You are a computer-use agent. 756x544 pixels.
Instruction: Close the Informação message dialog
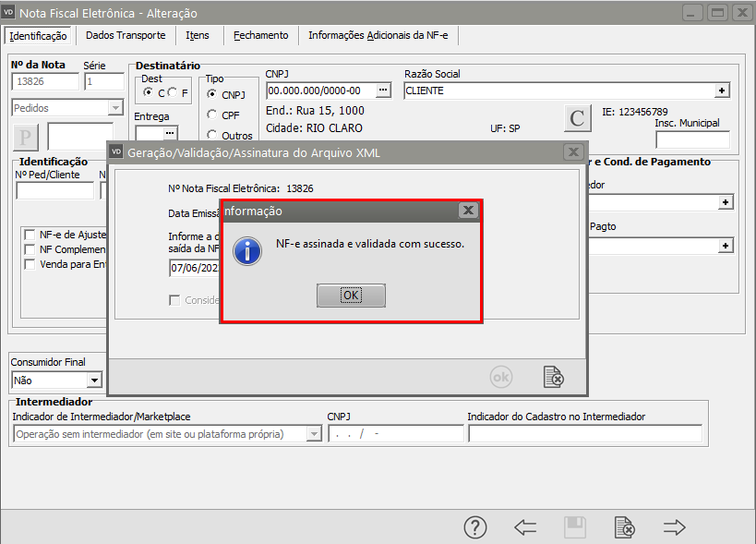[468, 211]
